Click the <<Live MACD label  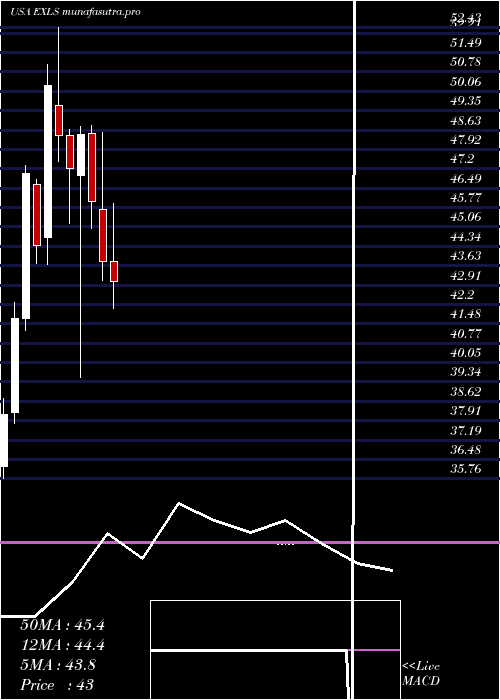421,674
